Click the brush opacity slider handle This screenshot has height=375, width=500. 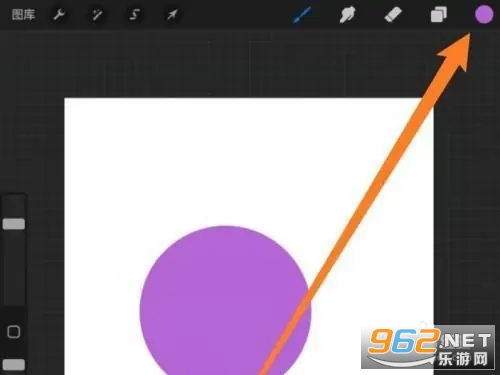point(14,365)
